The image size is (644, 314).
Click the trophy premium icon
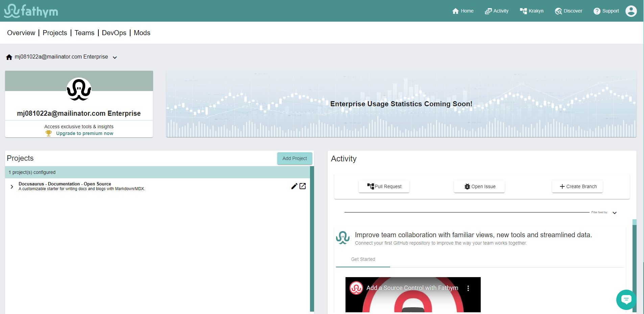click(49, 133)
